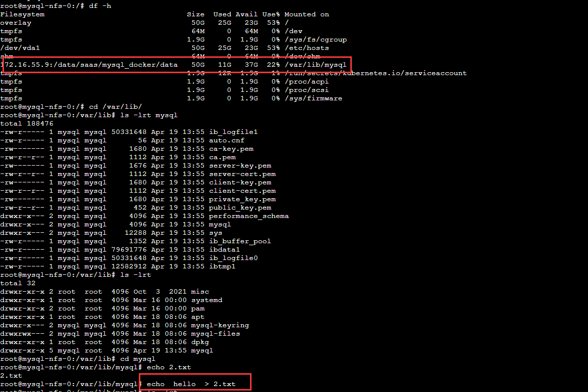
Task: Click the highlighted NFS path 172.16.55.9:/data/saas/mysql_docker/data
Action: coord(89,65)
